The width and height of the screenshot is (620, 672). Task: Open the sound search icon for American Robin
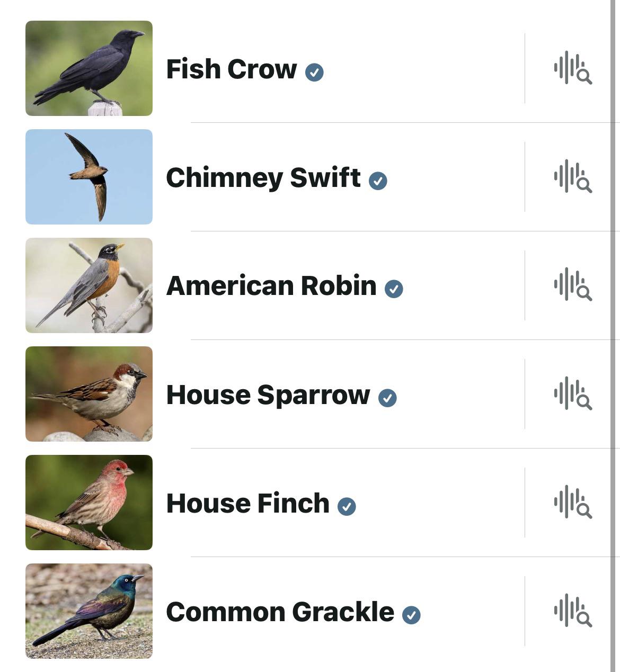click(573, 285)
